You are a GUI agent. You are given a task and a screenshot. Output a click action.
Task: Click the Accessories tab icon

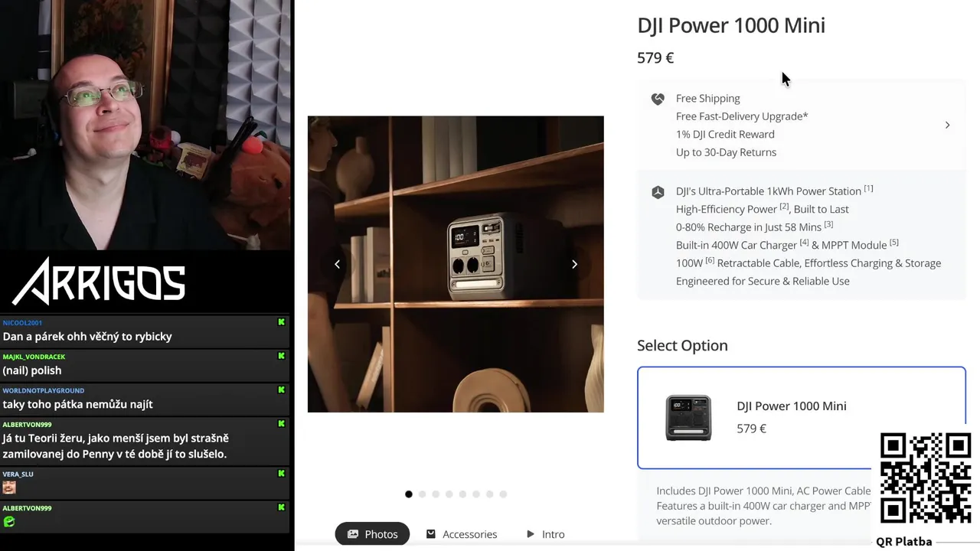[x=431, y=534]
